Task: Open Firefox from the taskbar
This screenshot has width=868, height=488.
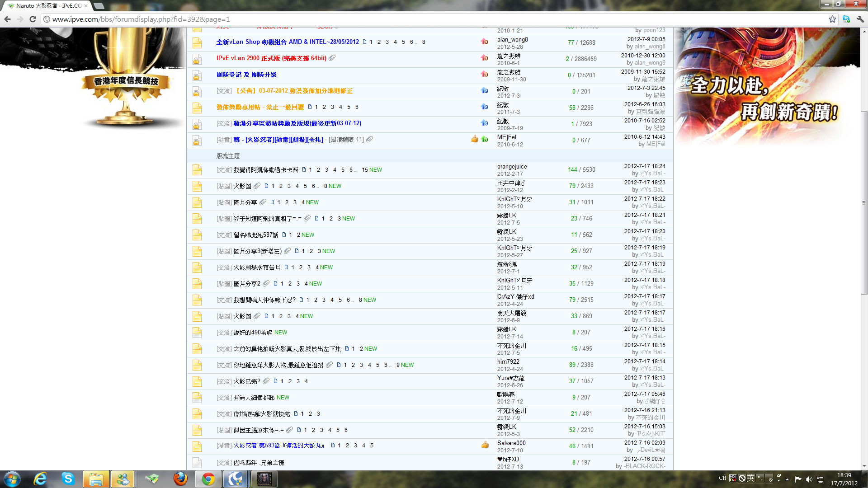Action: (180, 479)
